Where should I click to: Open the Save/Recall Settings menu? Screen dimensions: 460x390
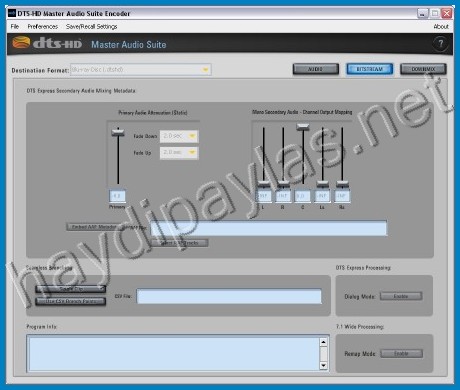coord(92,26)
